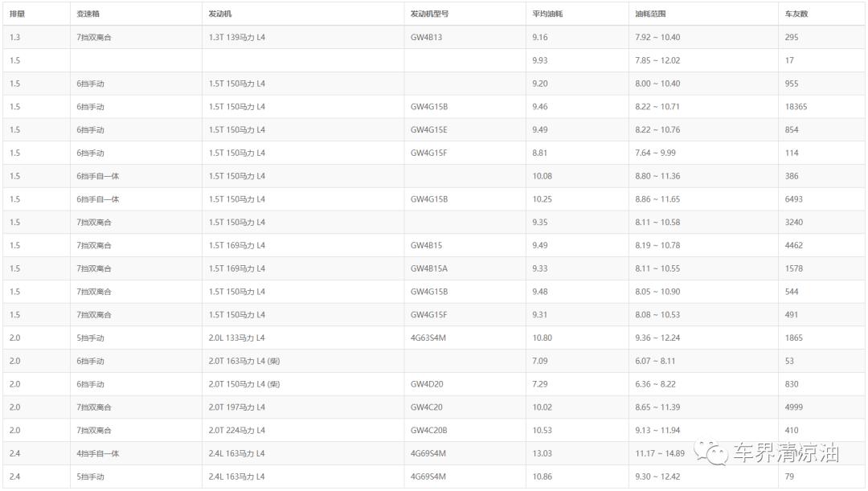Click engine model GW4D20

point(427,385)
